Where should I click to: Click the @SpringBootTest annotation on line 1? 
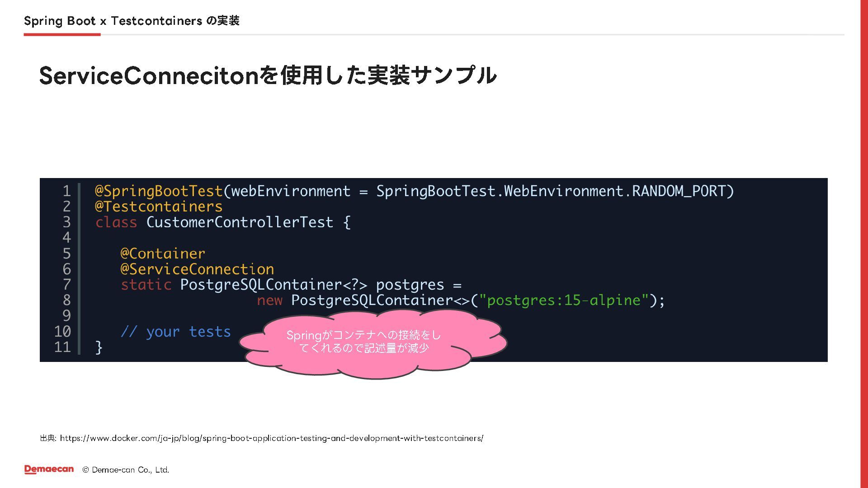(x=159, y=191)
